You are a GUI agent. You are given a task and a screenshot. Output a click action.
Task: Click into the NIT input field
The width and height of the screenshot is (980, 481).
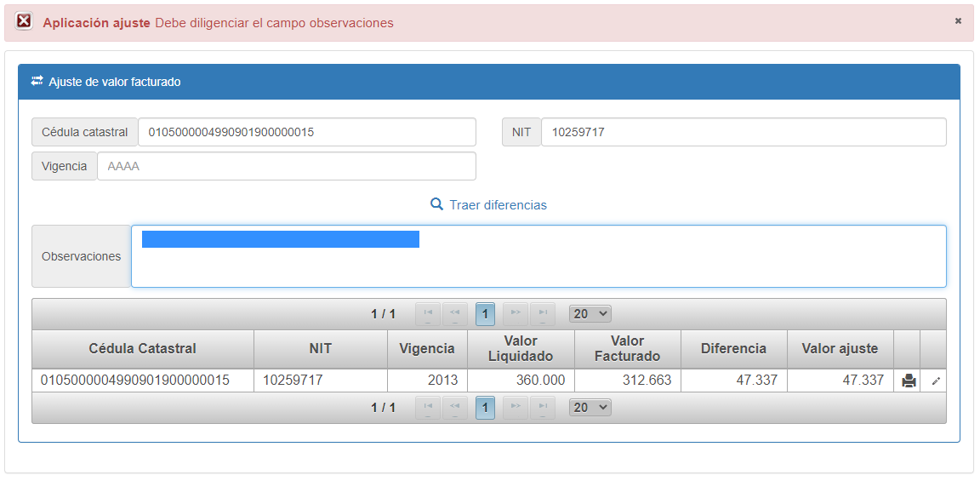[x=743, y=132]
